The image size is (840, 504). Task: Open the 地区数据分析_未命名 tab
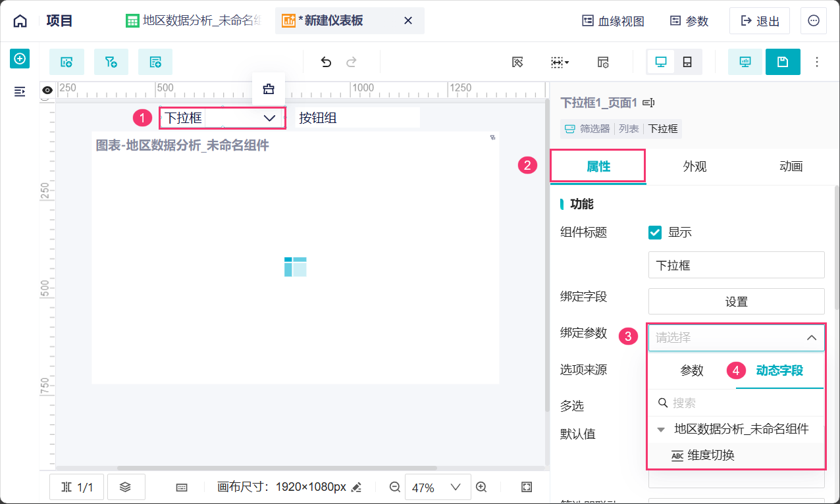[192, 21]
